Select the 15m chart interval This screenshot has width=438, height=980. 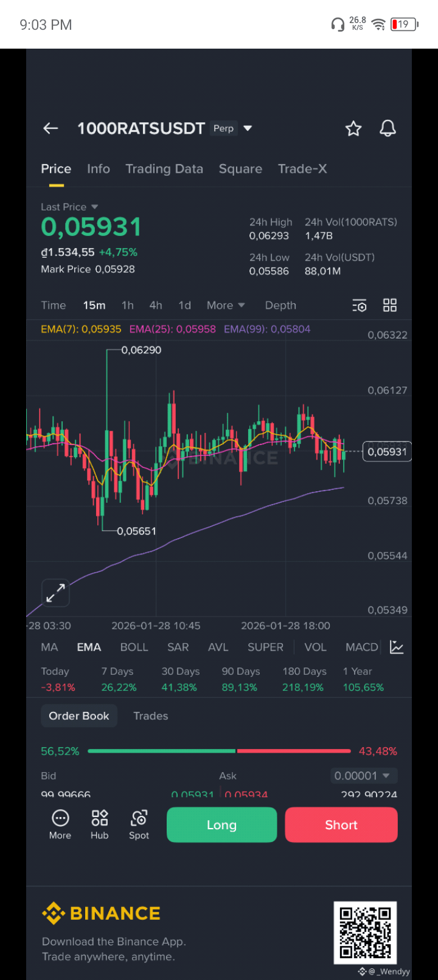click(x=94, y=305)
